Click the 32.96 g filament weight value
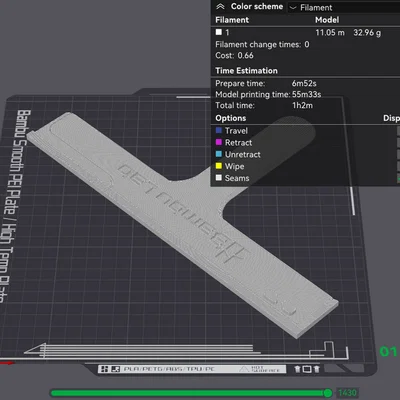 367,32
